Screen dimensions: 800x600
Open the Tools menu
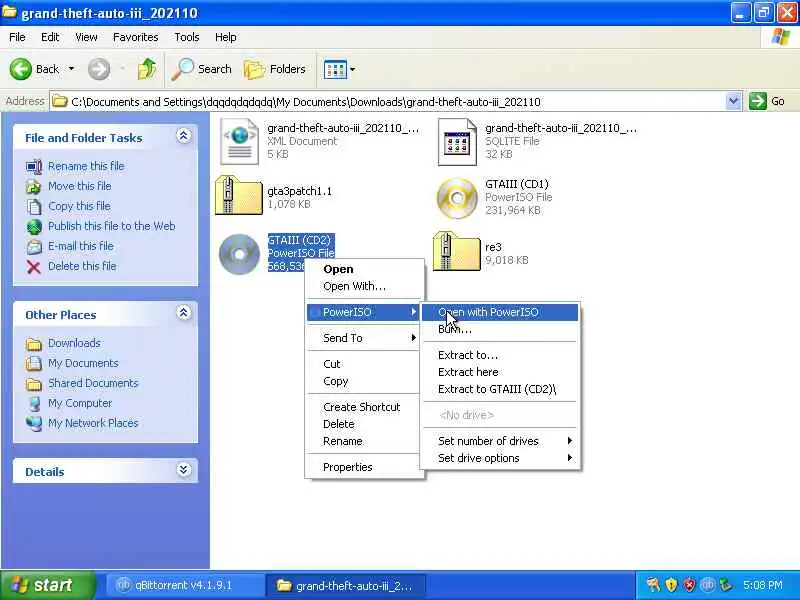(187, 37)
